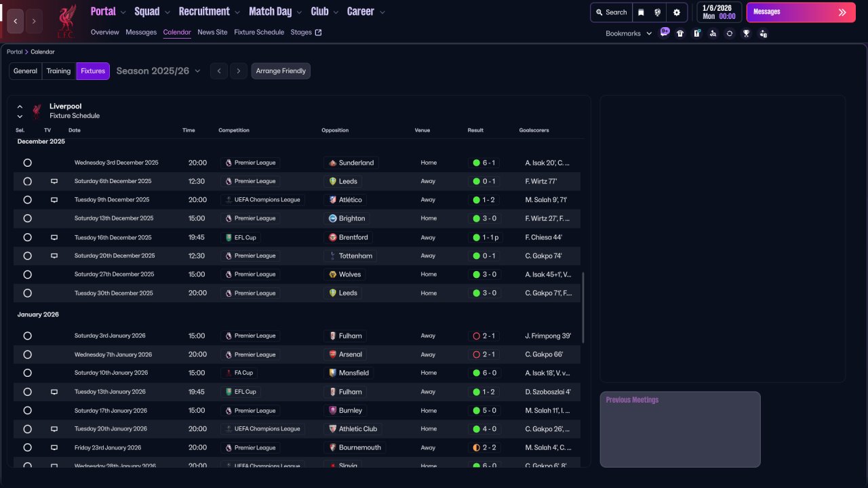Click the fixture list vertical scrollbar

tap(583, 308)
